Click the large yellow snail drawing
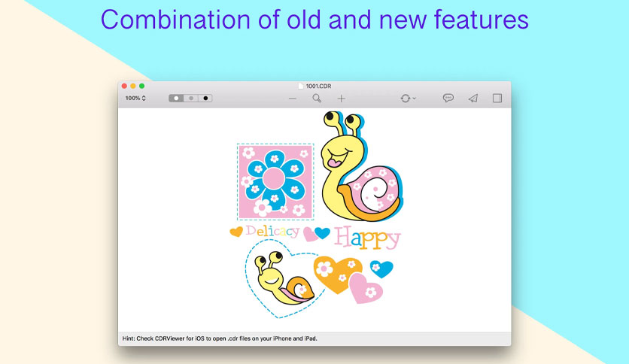629x364 pixels. click(361, 166)
